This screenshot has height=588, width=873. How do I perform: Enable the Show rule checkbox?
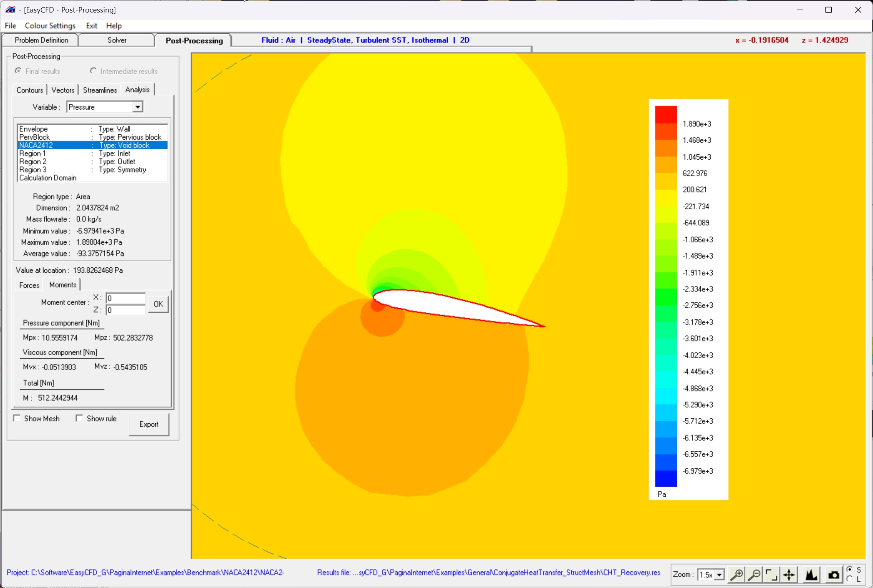coord(79,418)
